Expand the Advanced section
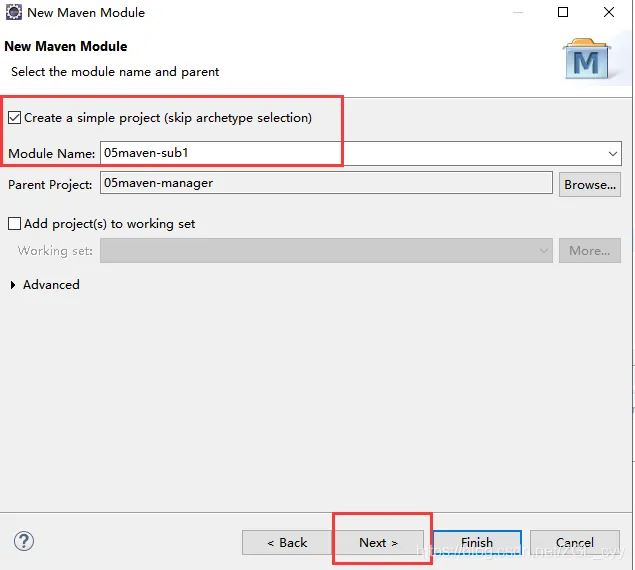Viewport: 635px width, 570px height. pyautogui.click(x=13, y=285)
